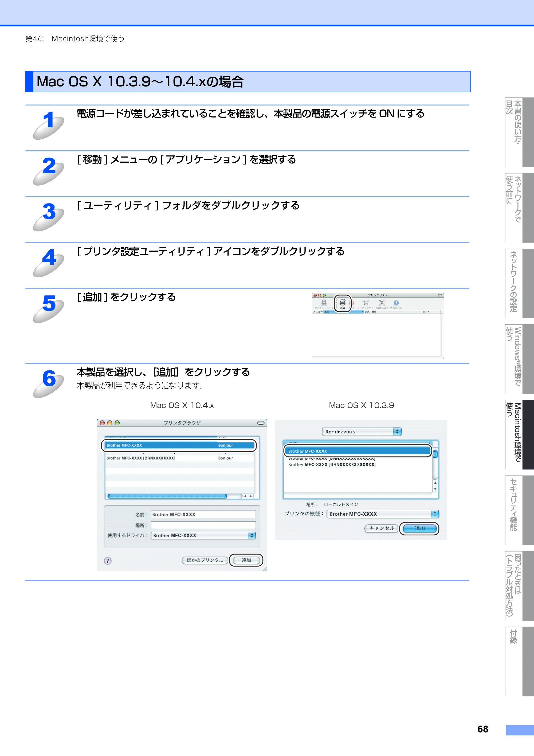Click the ホスト column header in プリンタリスト
Viewport: 534px width, 756px height.
click(431, 311)
